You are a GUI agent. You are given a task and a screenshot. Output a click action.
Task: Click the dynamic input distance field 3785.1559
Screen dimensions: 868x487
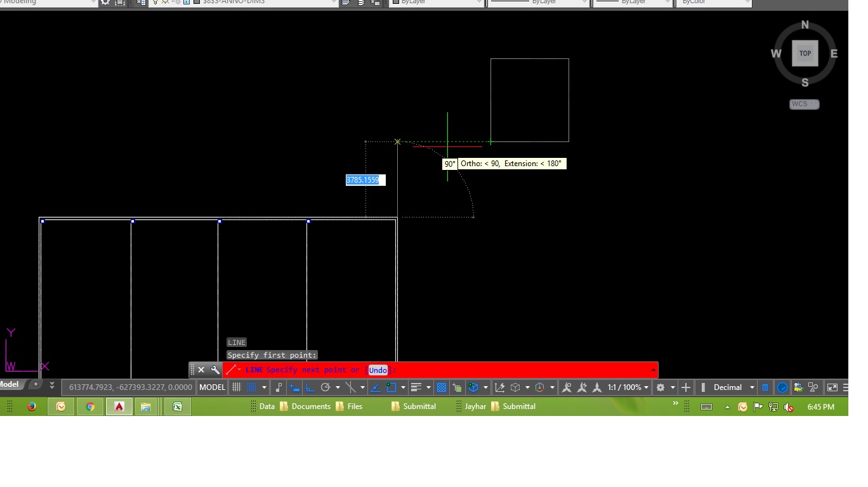coord(365,180)
